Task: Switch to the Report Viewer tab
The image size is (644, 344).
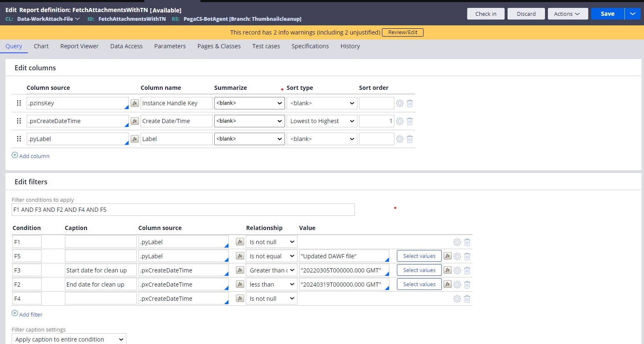Action: coord(79,46)
